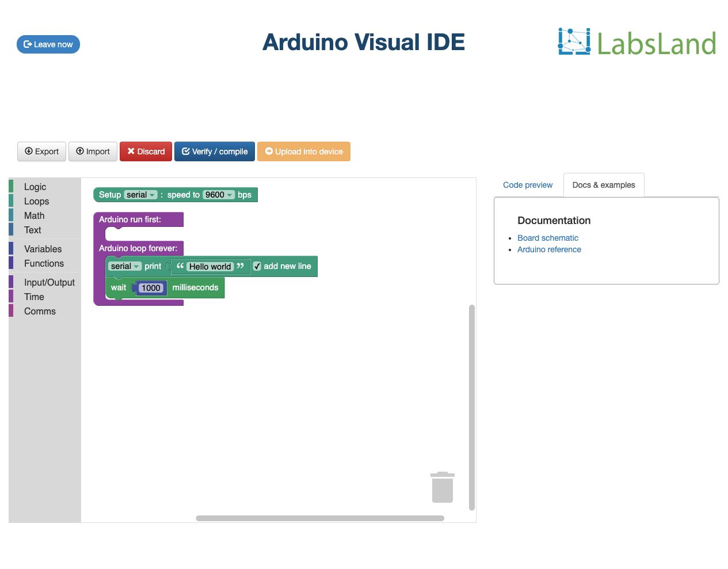Open the Board schematic link
728x569 pixels.
548,238
